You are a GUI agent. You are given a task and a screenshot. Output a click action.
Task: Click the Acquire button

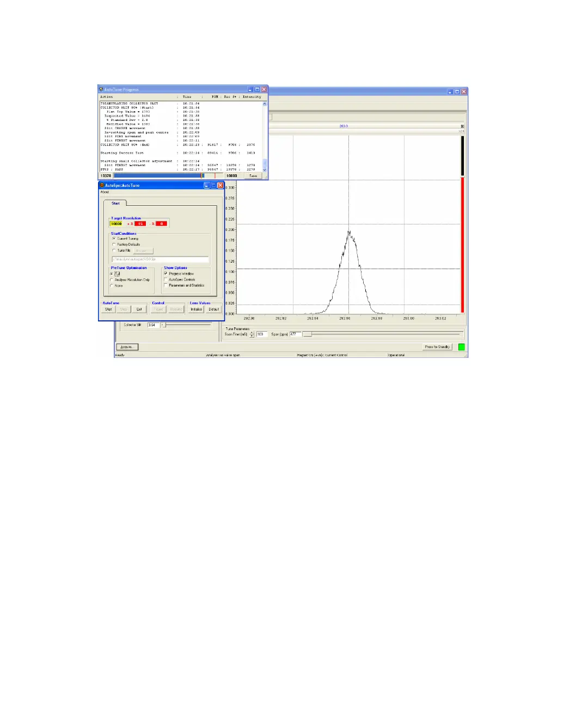[127, 347]
